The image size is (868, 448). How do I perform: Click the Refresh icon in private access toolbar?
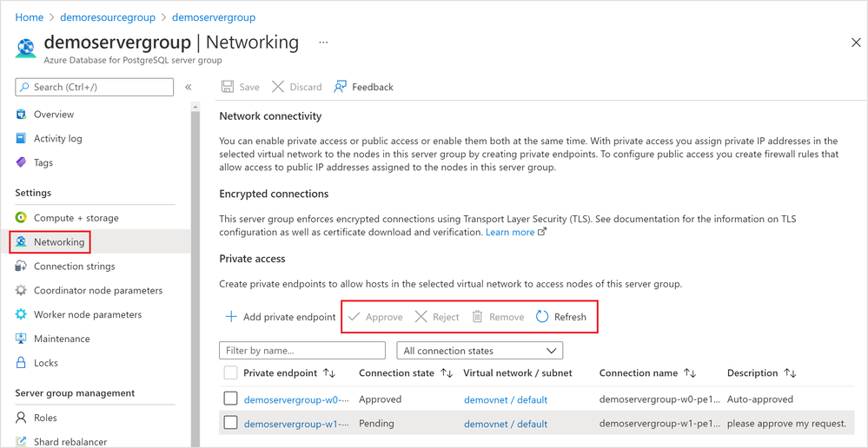[x=542, y=317]
